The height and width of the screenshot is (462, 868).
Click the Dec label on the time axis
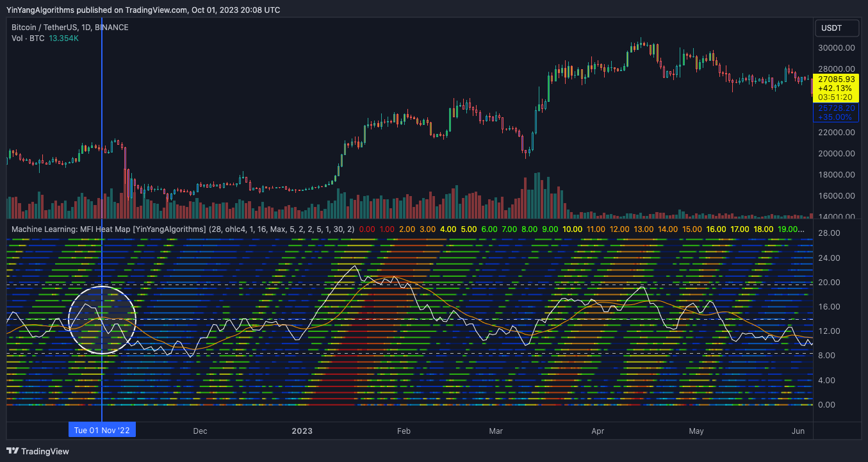pos(200,431)
